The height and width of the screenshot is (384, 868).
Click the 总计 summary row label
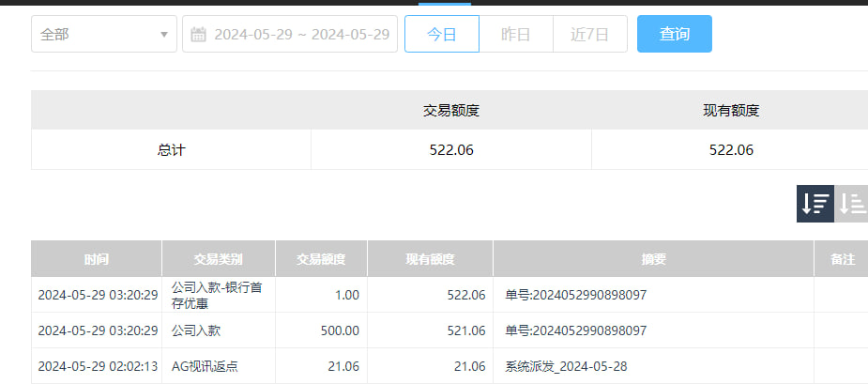point(171,150)
